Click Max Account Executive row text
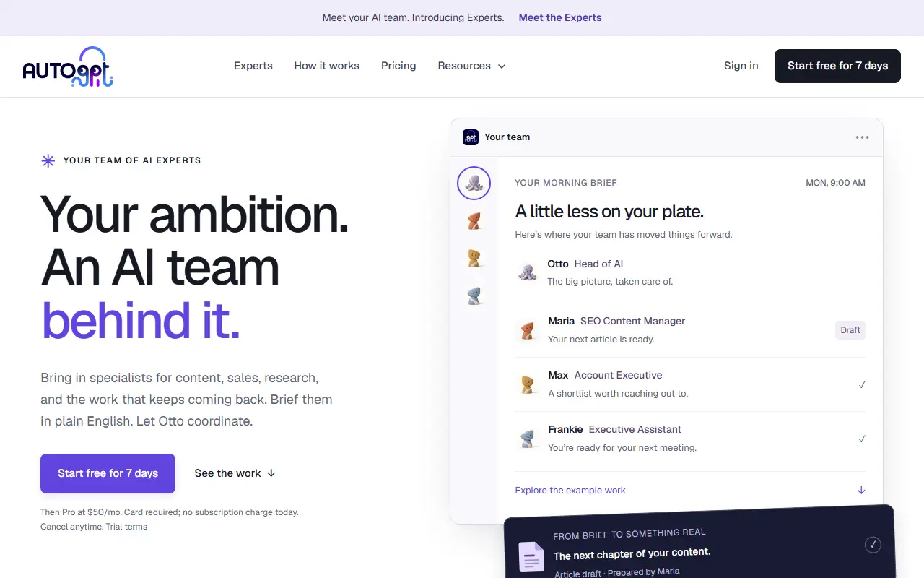Image resolution: width=924 pixels, height=578 pixels. point(605,375)
